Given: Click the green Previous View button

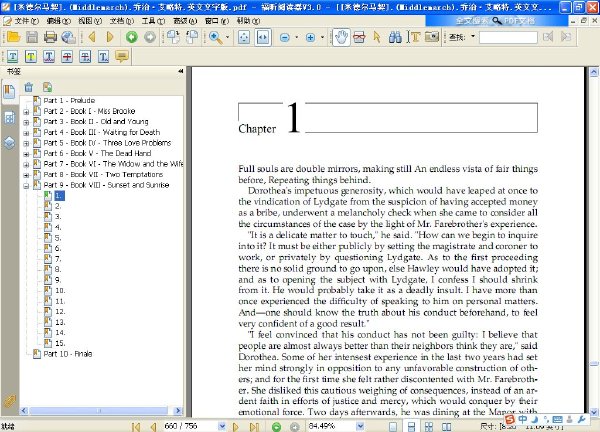Looking at the screenshot, I should coord(132,37).
